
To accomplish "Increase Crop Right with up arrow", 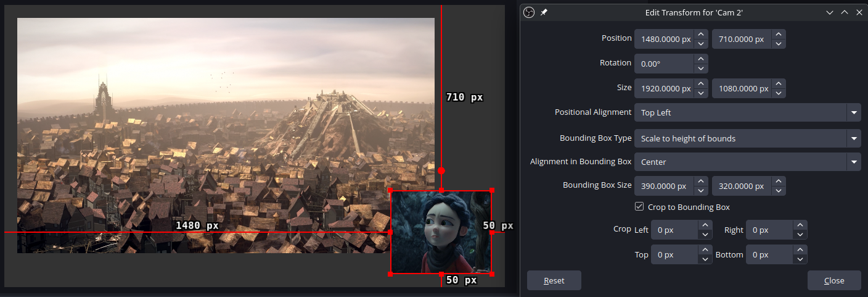I will point(800,225).
